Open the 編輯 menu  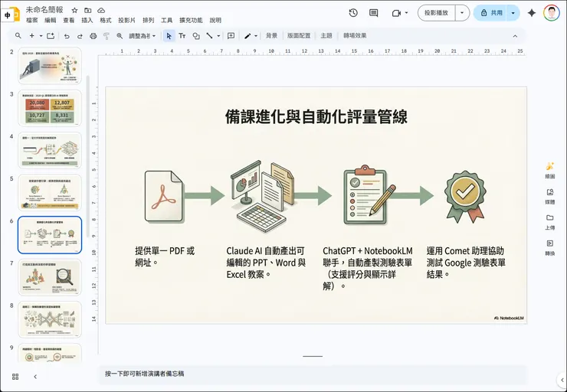point(51,21)
